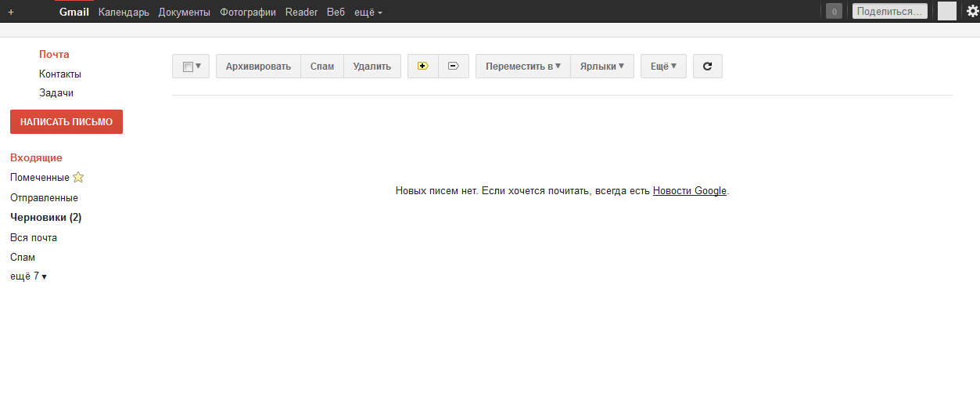The width and height of the screenshot is (980, 397).
Task: Open the Ещё actions dropdown in toolbar
Action: click(x=663, y=67)
